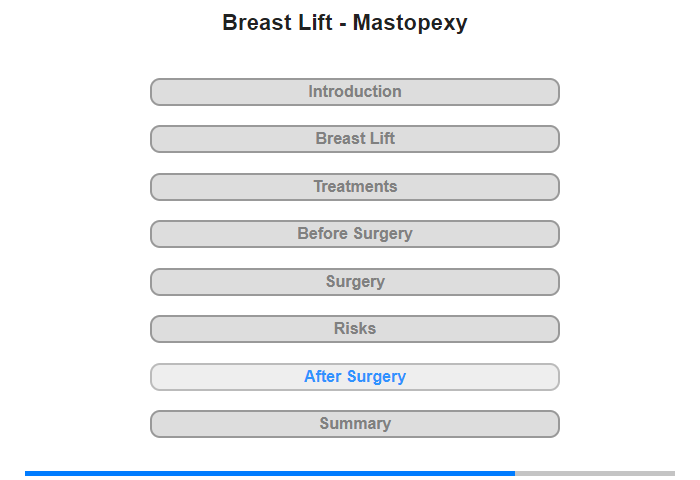Select the Treatments menu button

[x=355, y=187]
